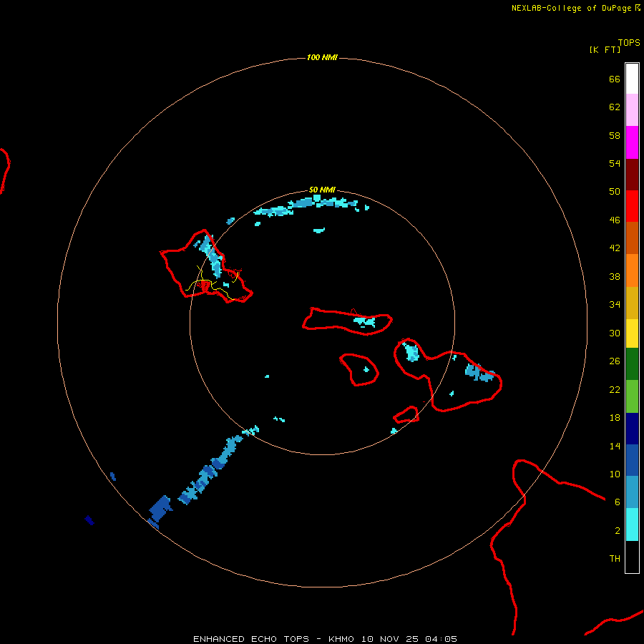Screen dimensions: 644x644
Task: Click the 34 legend value
Action: tap(615, 305)
